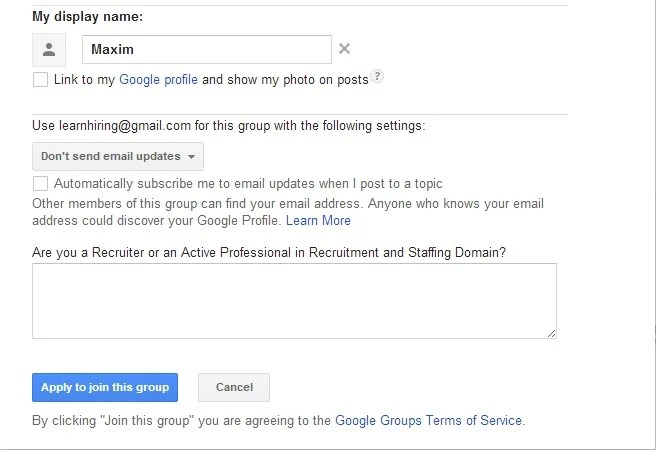This screenshot has height=450, width=656.
Task: Tick the 'Link to my Google profile' checkbox
Action: pos(40,80)
